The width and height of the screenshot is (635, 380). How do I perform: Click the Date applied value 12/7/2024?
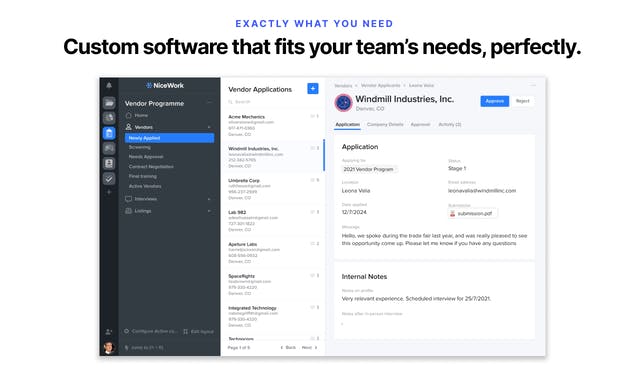pyautogui.click(x=354, y=212)
